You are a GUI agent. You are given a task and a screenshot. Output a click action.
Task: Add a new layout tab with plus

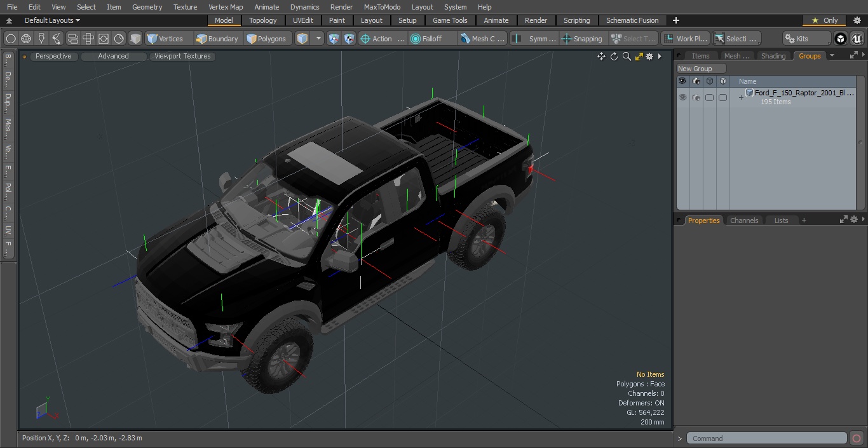(x=675, y=20)
